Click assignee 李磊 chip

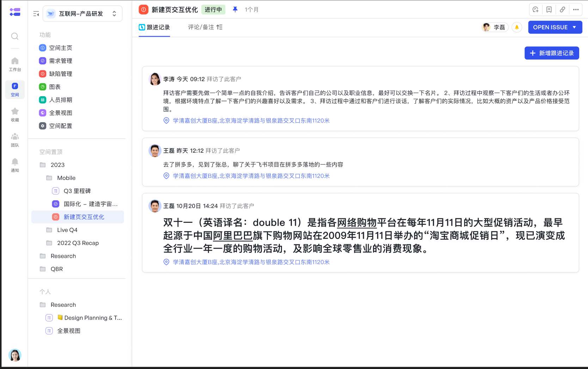pos(495,27)
